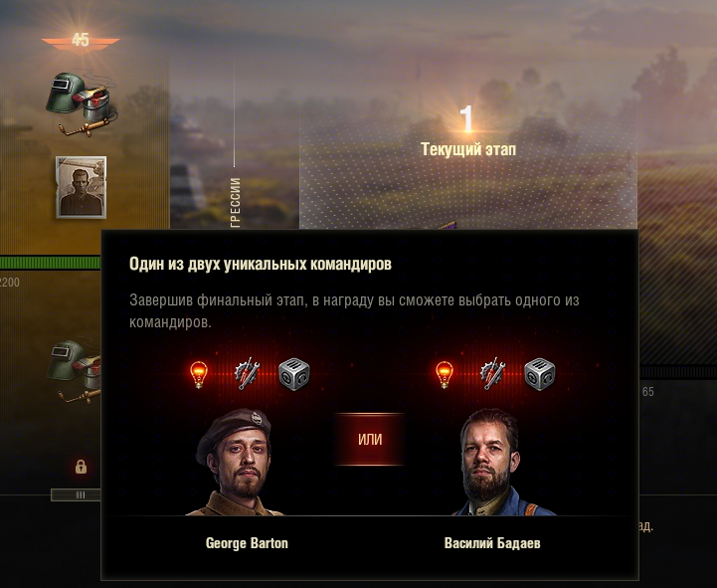This screenshot has width=717, height=588.
Task: Click Василий Бадаев's dice skill icon
Action: pos(540,374)
